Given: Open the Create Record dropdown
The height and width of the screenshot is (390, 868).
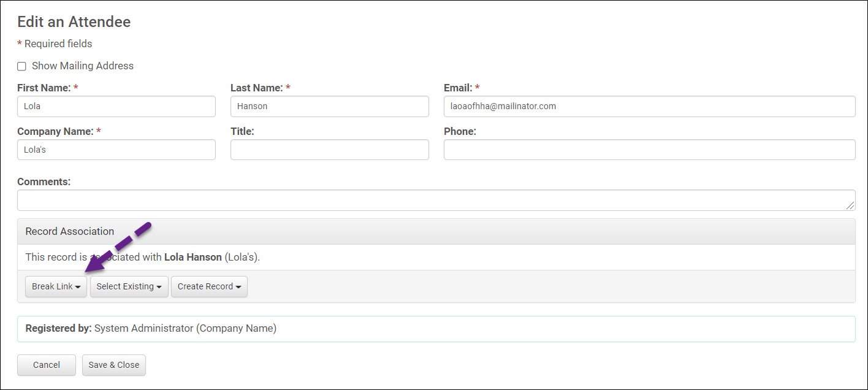Looking at the screenshot, I should pyautogui.click(x=209, y=286).
